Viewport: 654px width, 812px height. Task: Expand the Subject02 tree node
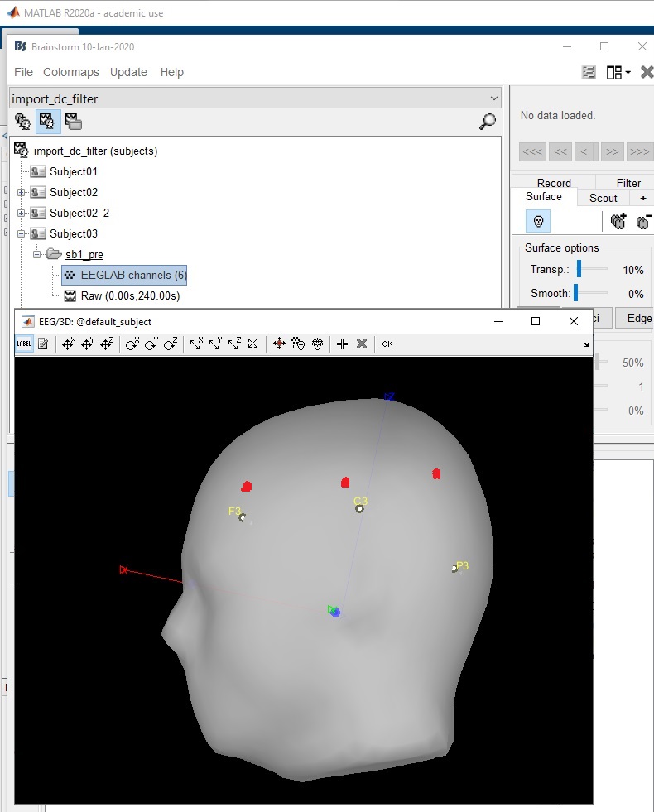(x=22, y=192)
